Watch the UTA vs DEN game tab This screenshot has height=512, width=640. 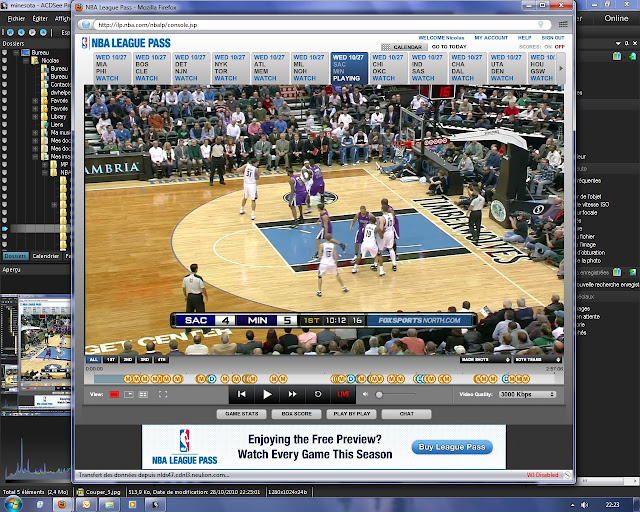point(506,68)
